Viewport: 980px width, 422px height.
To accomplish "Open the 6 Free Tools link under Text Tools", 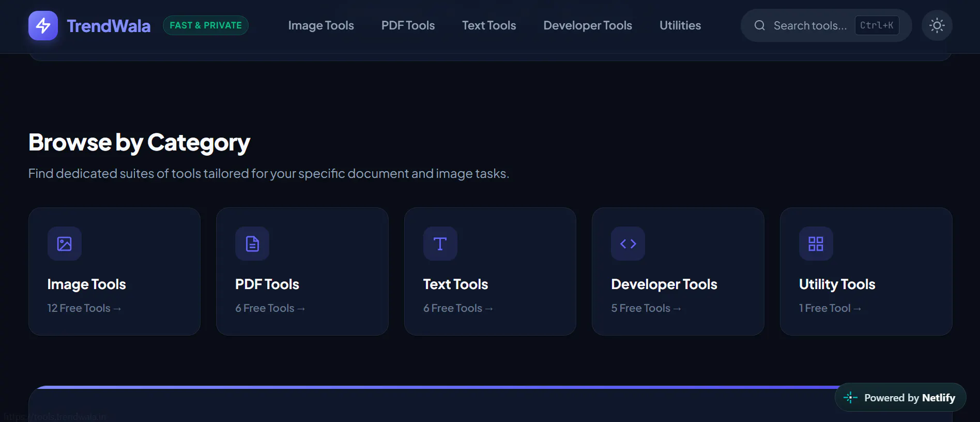I will pos(458,308).
